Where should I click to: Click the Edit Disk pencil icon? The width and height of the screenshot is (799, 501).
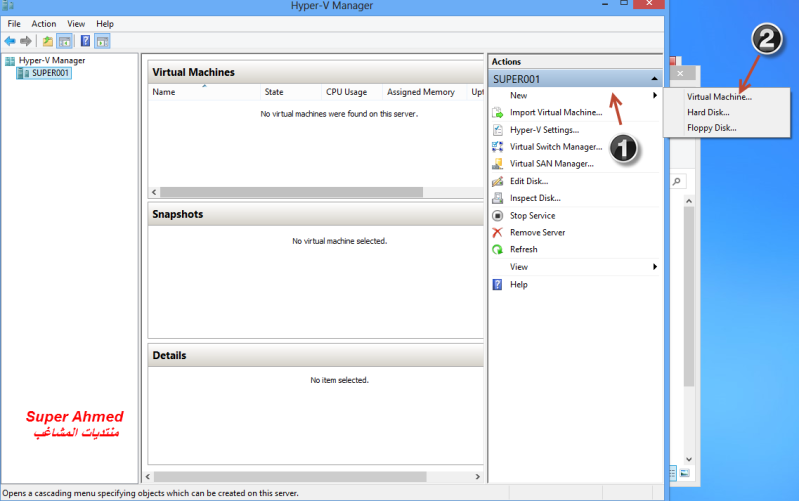point(497,181)
